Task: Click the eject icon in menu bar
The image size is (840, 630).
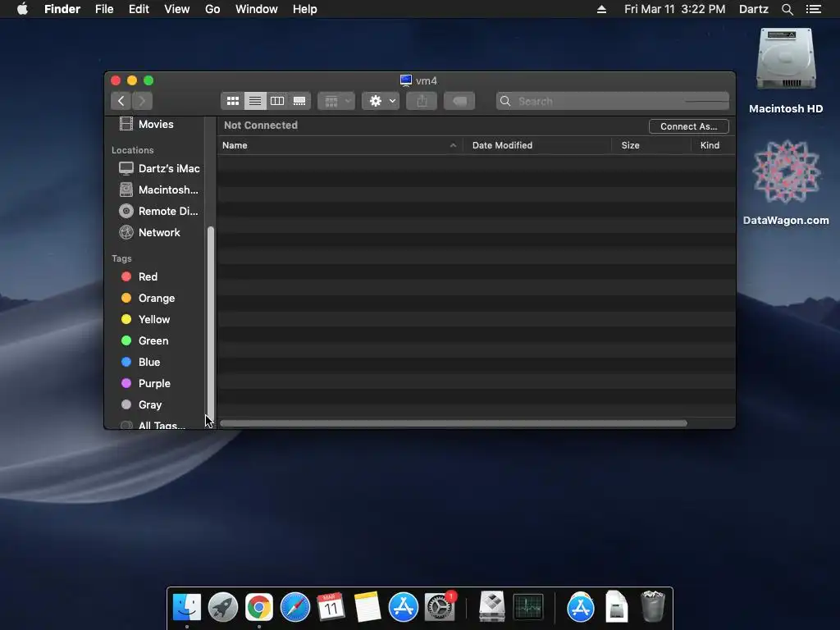Action: pos(601,9)
